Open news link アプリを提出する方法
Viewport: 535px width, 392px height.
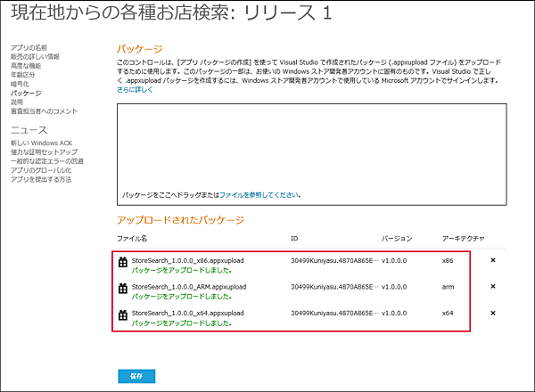[x=41, y=179]
